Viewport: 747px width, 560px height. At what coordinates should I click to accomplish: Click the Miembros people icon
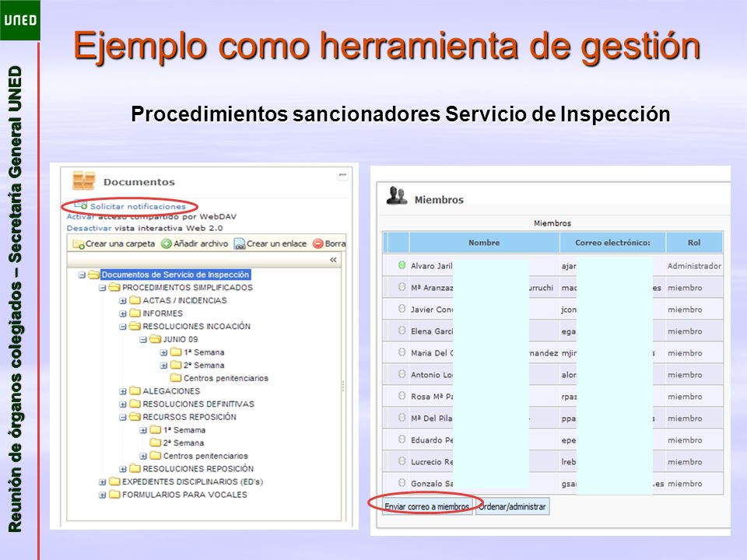tap(396, 196)
